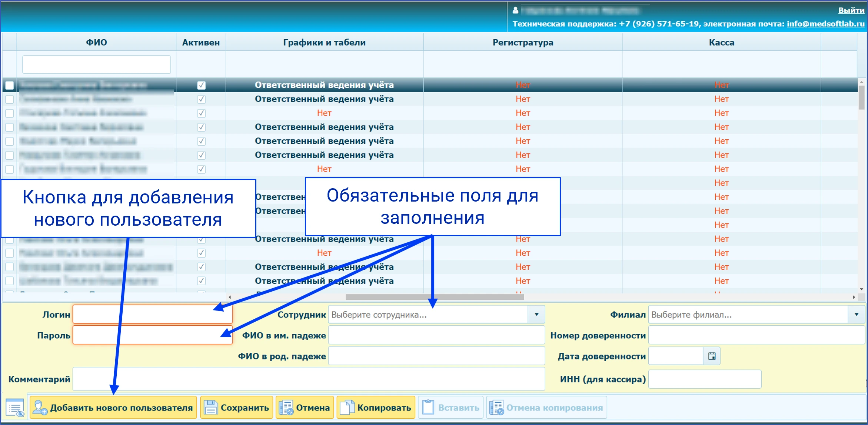This screenshot has height=425, width=868.
Task: Tick the selection checkbox of the first row
Action: [x=10, y=85]
